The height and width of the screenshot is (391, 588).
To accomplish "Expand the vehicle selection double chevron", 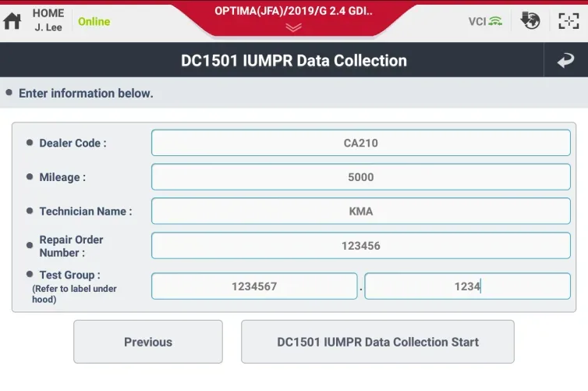I will (x=293, y=27).
